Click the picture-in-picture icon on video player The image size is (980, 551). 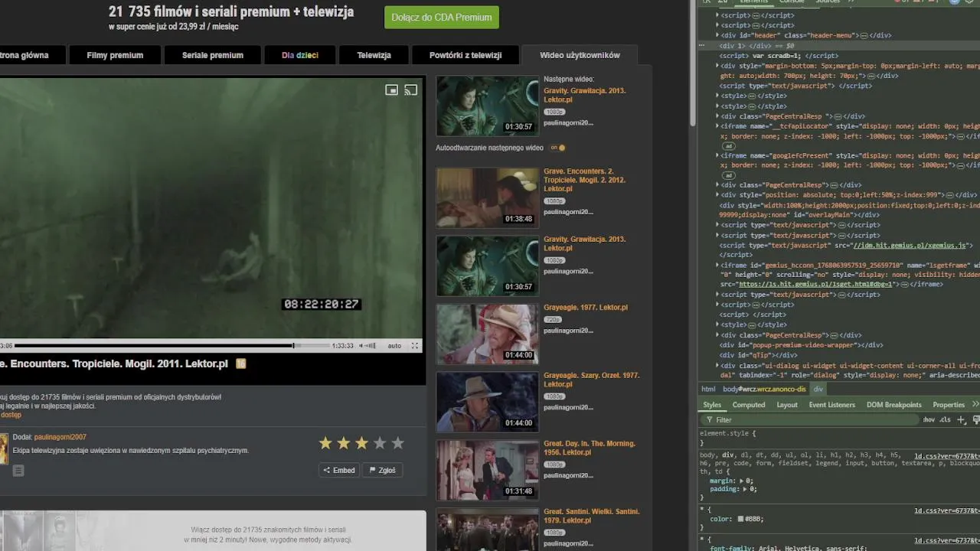(391, 90)
